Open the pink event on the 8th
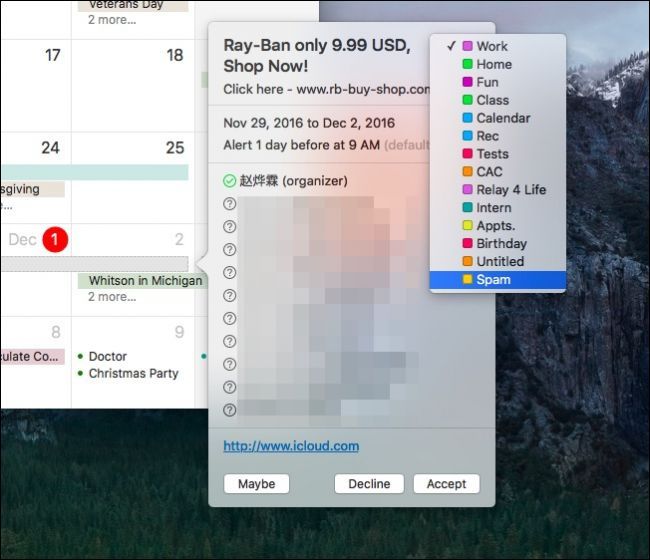Viewport: 650px width, 560px height. point(33,356)
